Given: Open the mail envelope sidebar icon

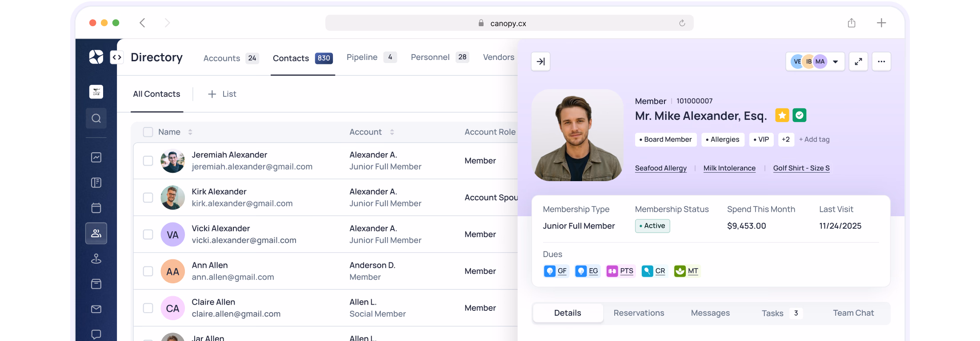Looking at the screenshot, I should [96, 309].
